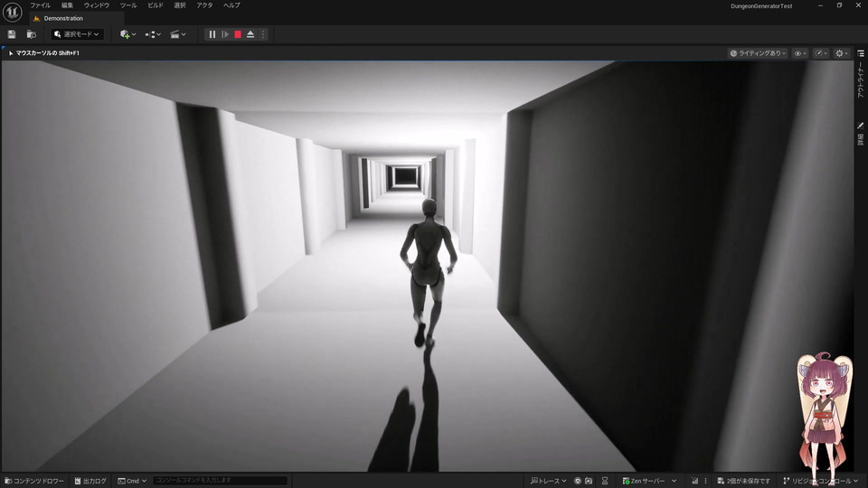This screenshot has width=868, height=488.
Task: Focus the console command input field
Action: pyautogui.click(x=220, y=480)
